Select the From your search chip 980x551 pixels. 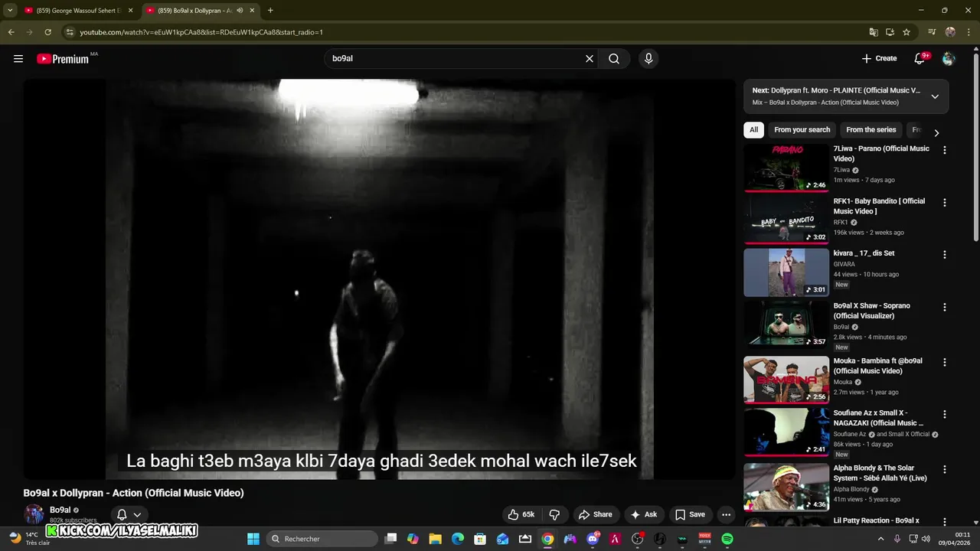click(802, 130)
